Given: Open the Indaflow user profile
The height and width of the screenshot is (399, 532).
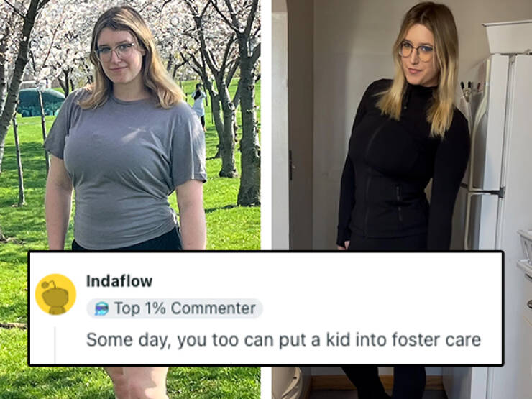Looking at the screenshot, I should pos(119,281).
